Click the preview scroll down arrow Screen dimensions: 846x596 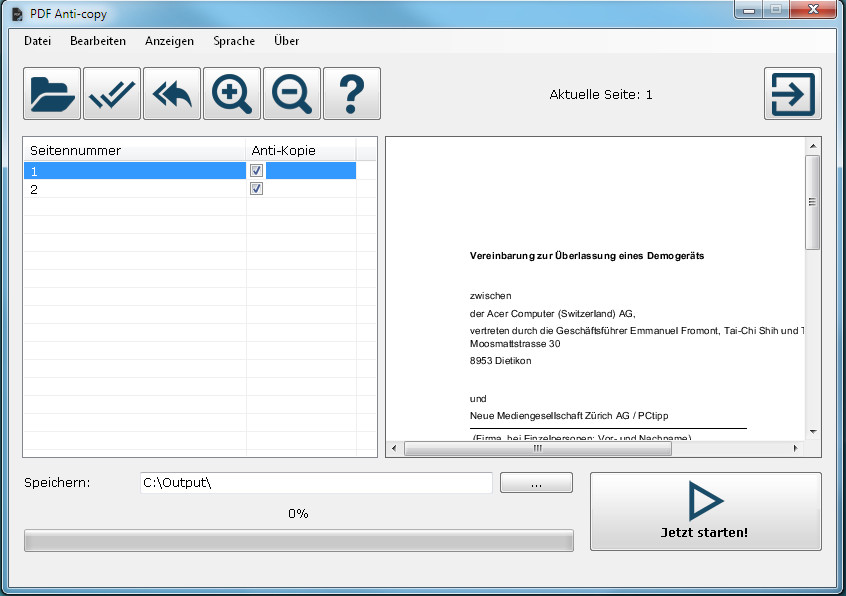coord(813,432)
